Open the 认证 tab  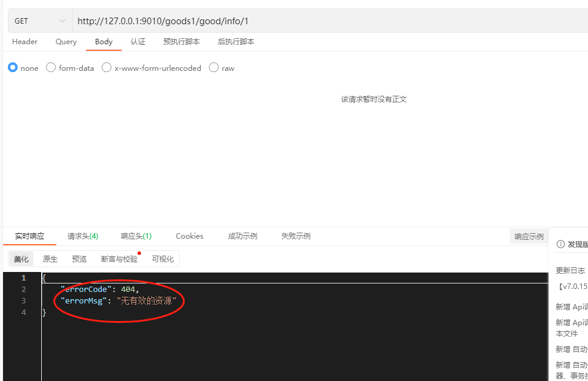click(x=138, y=42)
